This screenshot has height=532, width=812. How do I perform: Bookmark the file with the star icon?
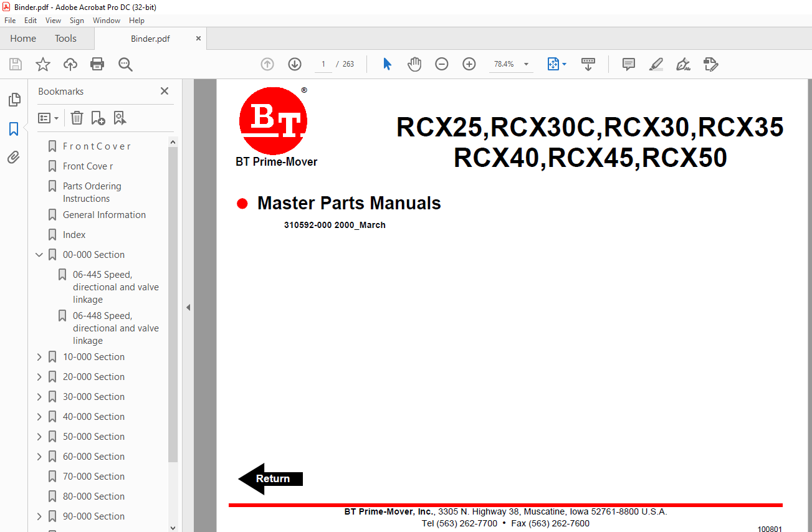[43, 64]
